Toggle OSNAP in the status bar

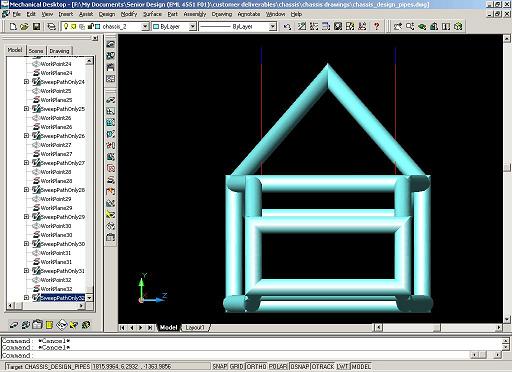(300, 366)
